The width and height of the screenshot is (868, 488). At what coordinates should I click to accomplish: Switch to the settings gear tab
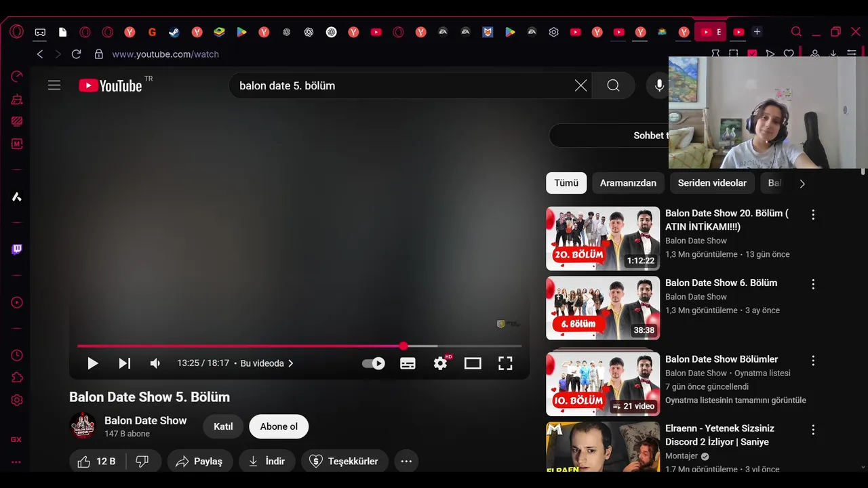coord(553,32)
